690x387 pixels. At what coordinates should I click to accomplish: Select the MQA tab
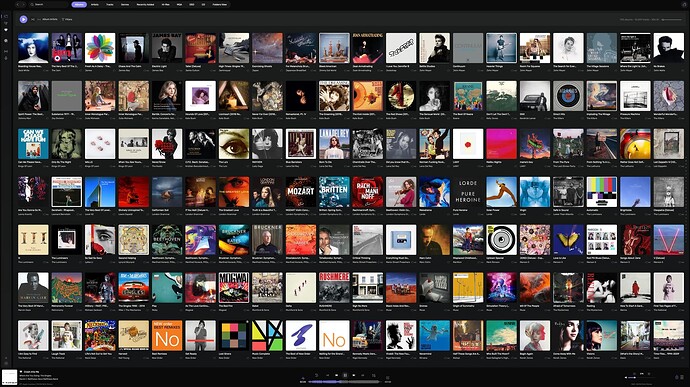point(179,4)
